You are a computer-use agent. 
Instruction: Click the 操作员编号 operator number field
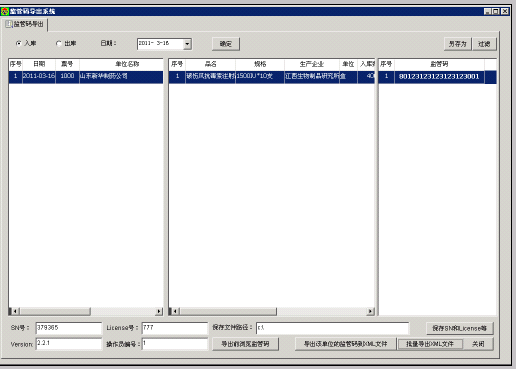pos(175,344)
